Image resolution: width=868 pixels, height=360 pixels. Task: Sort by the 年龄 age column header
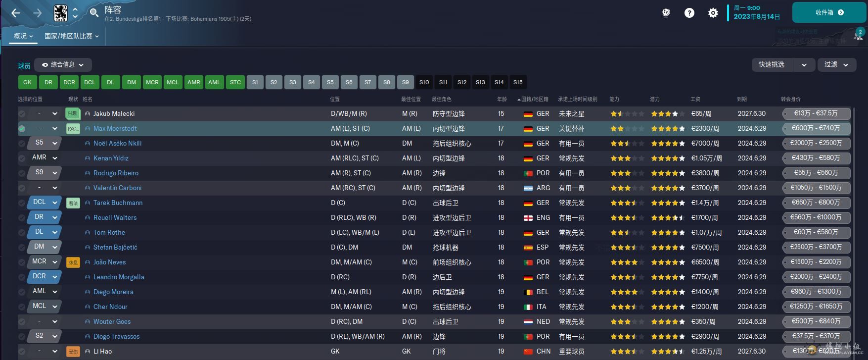(x=502, y=100)
